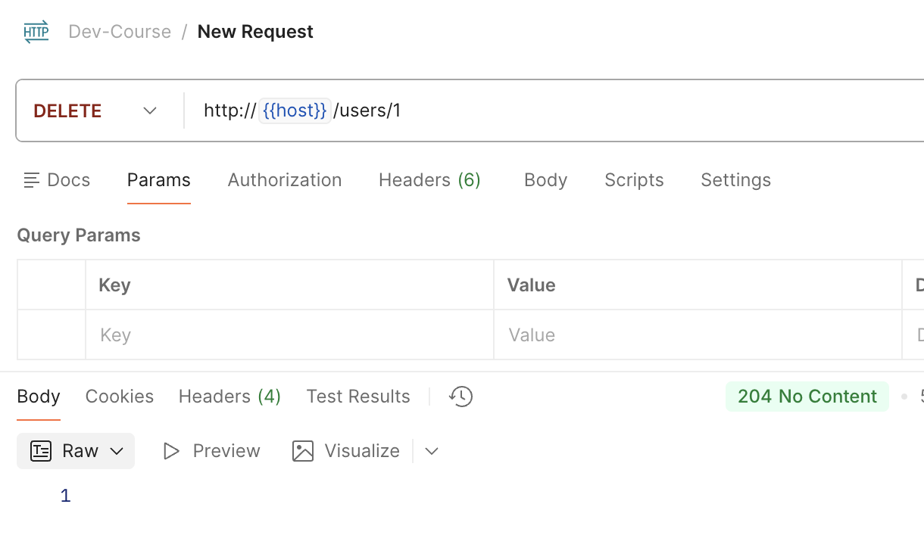View the Test Results tab
The height and width of the screenshot is (560, 924).
358,397
